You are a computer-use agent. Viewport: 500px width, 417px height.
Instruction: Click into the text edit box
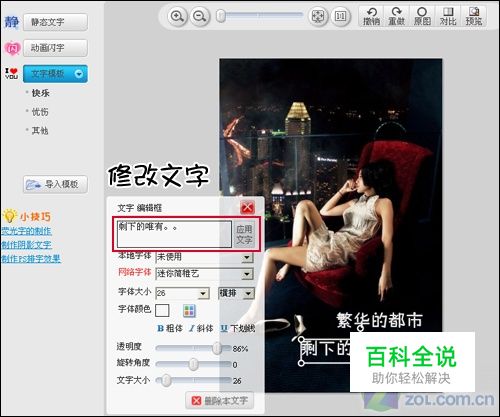point(174,234)
